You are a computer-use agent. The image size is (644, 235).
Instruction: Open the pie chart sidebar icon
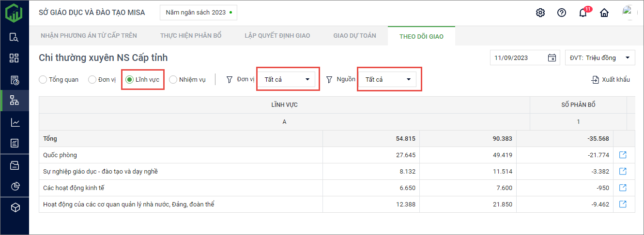pos(15,186)
